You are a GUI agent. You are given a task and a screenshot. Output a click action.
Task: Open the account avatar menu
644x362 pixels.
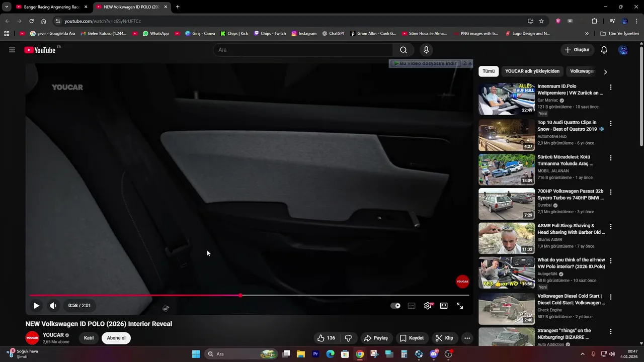tap(623, 50)
